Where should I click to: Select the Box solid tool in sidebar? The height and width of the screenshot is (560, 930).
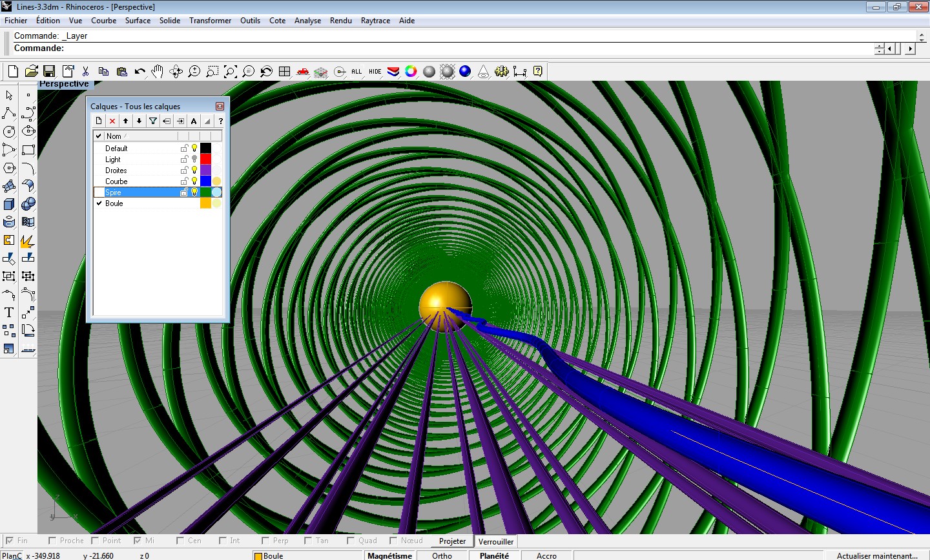coord(9,204)
